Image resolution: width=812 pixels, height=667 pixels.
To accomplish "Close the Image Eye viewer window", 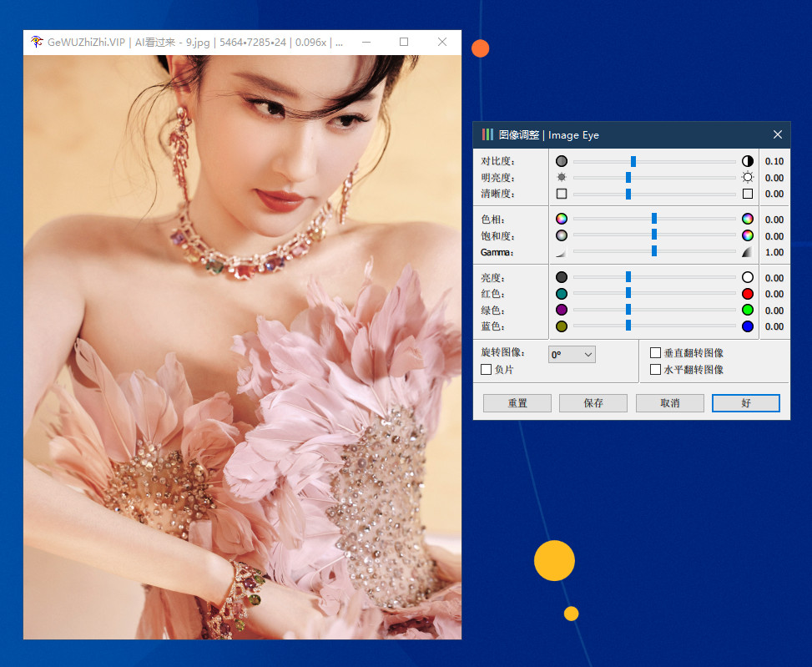I will point(441,42).
